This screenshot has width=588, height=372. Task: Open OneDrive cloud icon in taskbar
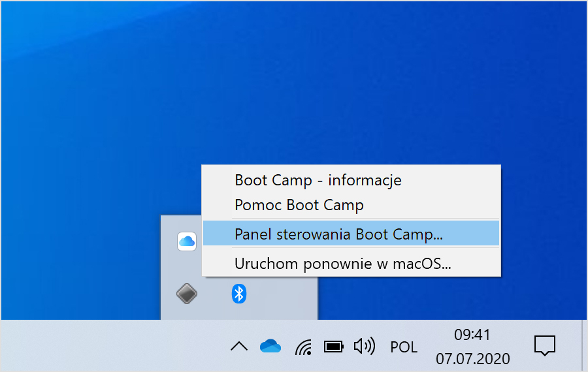[270, 346]
